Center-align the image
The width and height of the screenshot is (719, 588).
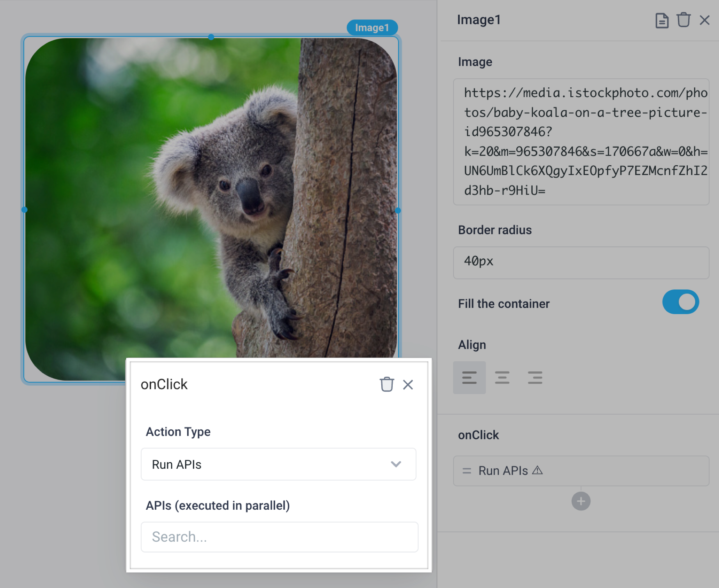(x=502, y=377)
